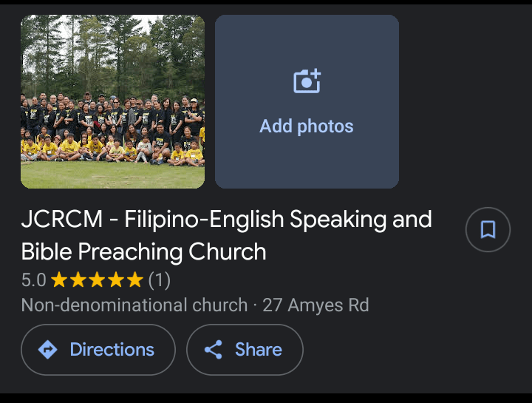Click the fifth gold rating star
This screenshot has height=403, width=532.
[x=134, y=280]
